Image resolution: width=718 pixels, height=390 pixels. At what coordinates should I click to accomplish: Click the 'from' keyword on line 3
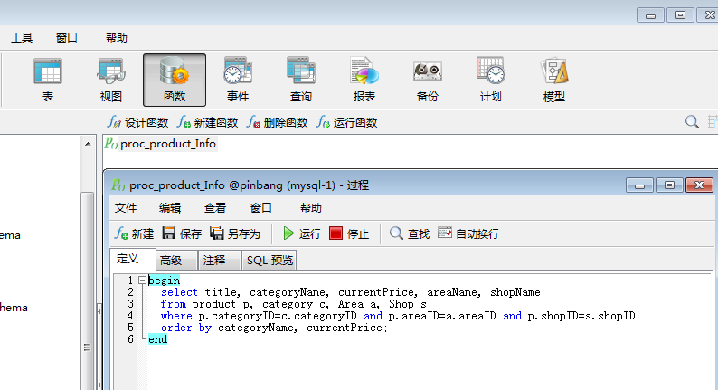click(173, 304)
